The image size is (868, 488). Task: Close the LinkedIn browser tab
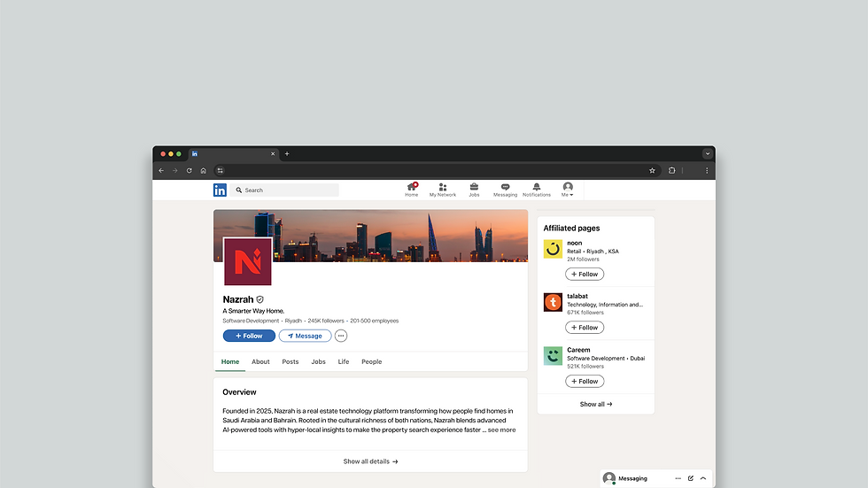273,154
